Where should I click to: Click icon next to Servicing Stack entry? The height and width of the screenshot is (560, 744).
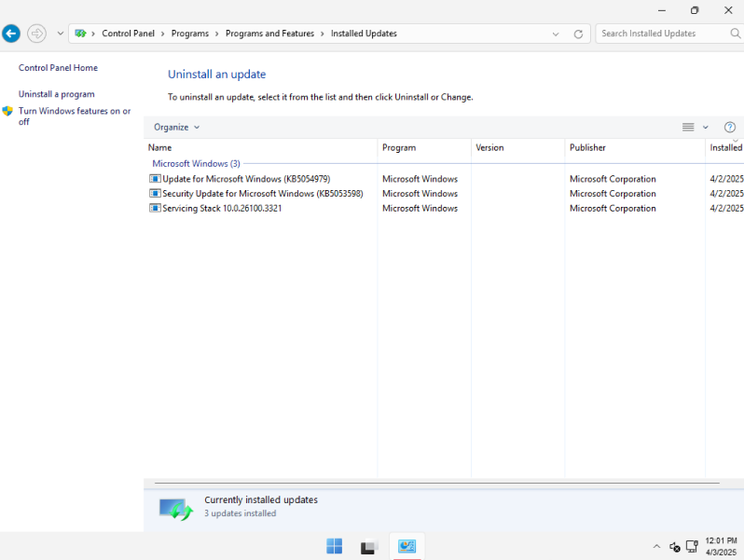click(155, 208)
